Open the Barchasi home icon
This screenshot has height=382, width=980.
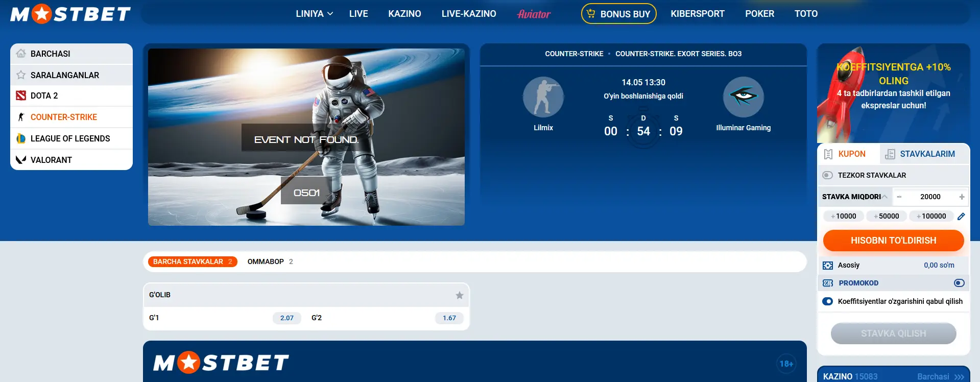coord(21,54)
